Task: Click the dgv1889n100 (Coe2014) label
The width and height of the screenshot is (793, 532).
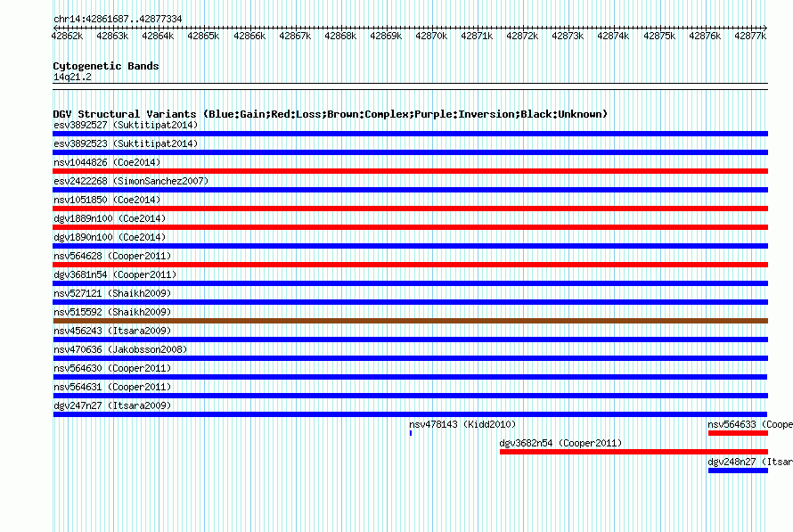Action: coord(110,218)
